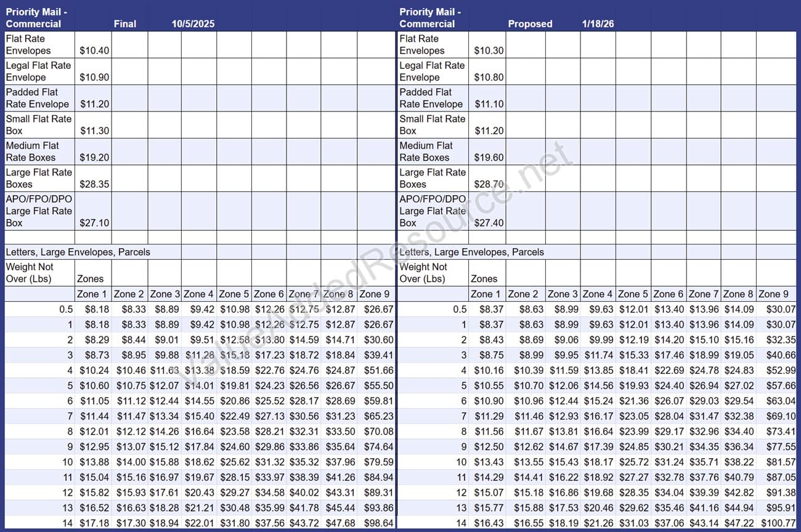Select the 10/5/2025 date cell

click(193, 24)
